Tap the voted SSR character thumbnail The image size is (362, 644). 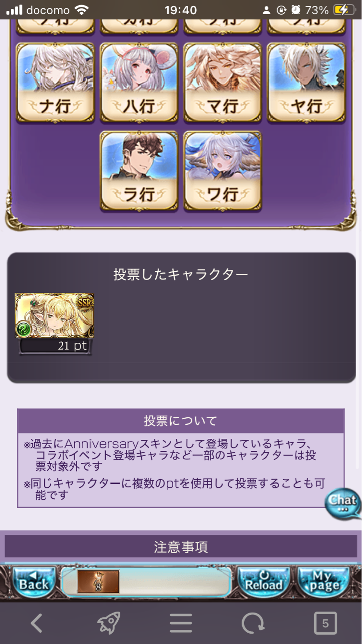[54, 315]
